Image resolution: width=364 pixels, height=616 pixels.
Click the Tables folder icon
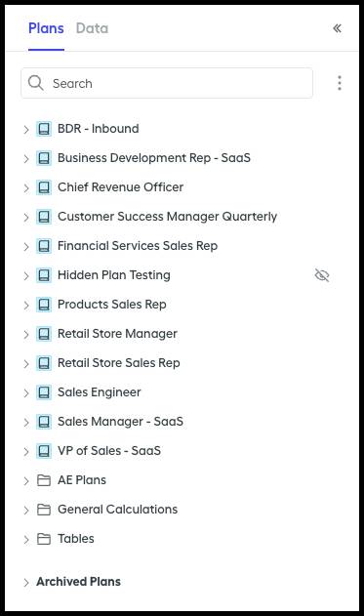pos(44,539)
